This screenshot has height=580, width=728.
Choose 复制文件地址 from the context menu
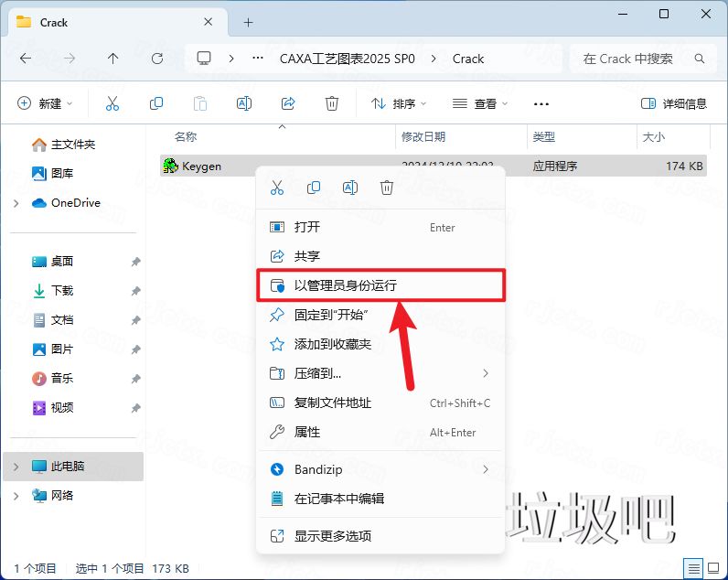pos(380,403)
